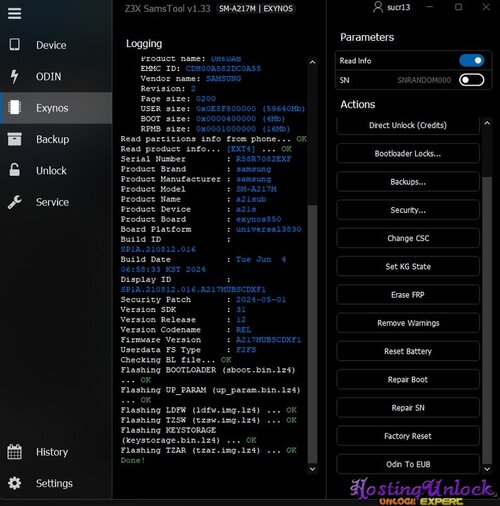Click the Unlock padlock icon
This screenshot has height=506, width=500.
pyautogui.click(x=14, y=170)
